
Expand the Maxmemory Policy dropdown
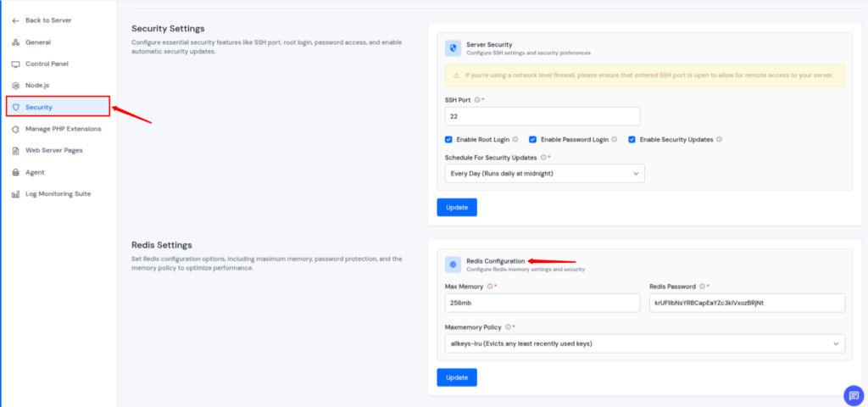pos(644,343)
